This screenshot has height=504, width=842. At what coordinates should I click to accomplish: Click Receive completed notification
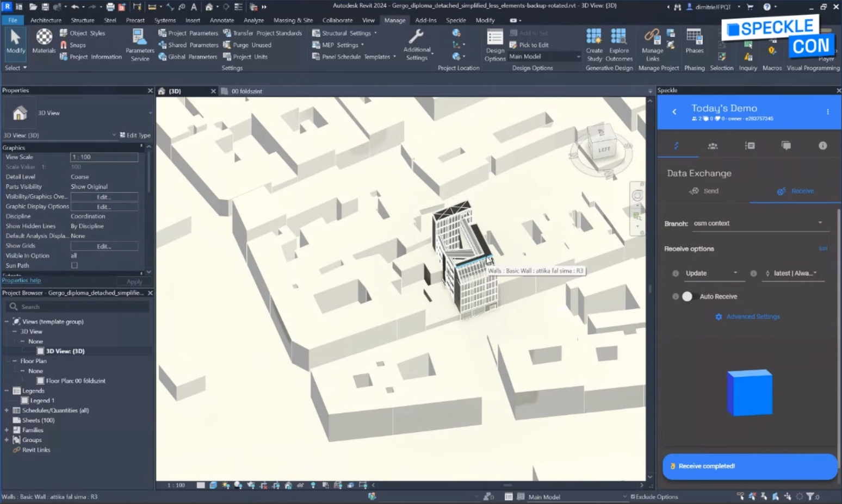tap(750, 466)
